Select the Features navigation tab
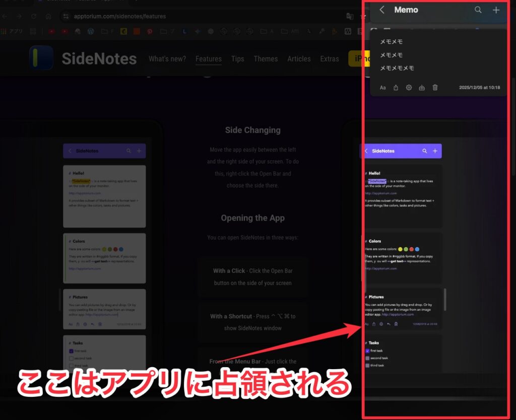 coord(208,59)
